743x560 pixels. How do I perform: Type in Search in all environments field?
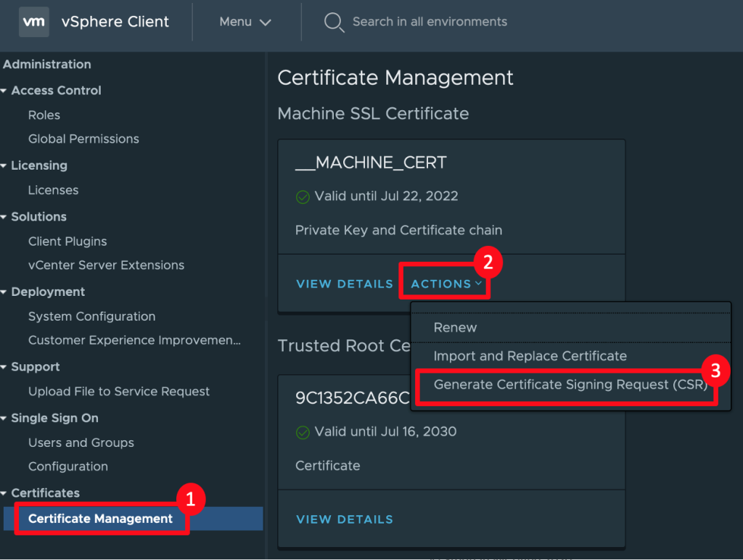click(x=430, y=22)
